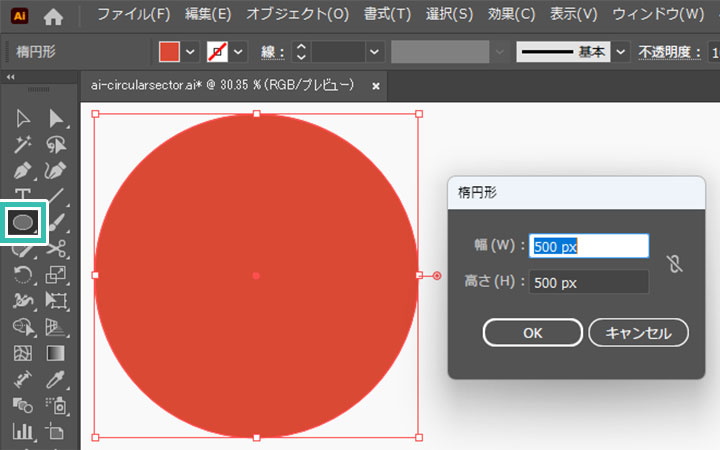Choose the Magic Wand tool
Viewport: 720px width, 450px height.
(x=24, y=145)
